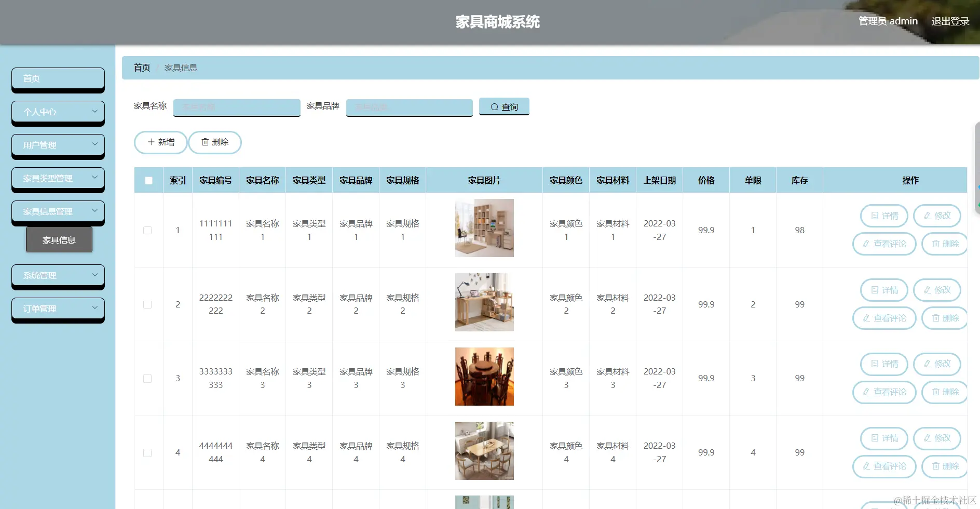Toggle the select-all checkbox in table header
Screen dimensions: 980x509
click(148, 181)
